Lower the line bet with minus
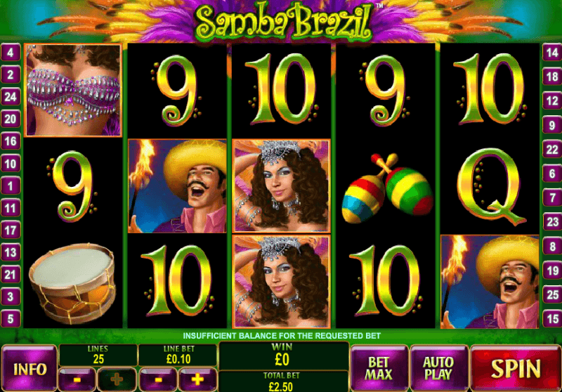The width and height of the screenshot is (562, 392). tap(158, 379)
